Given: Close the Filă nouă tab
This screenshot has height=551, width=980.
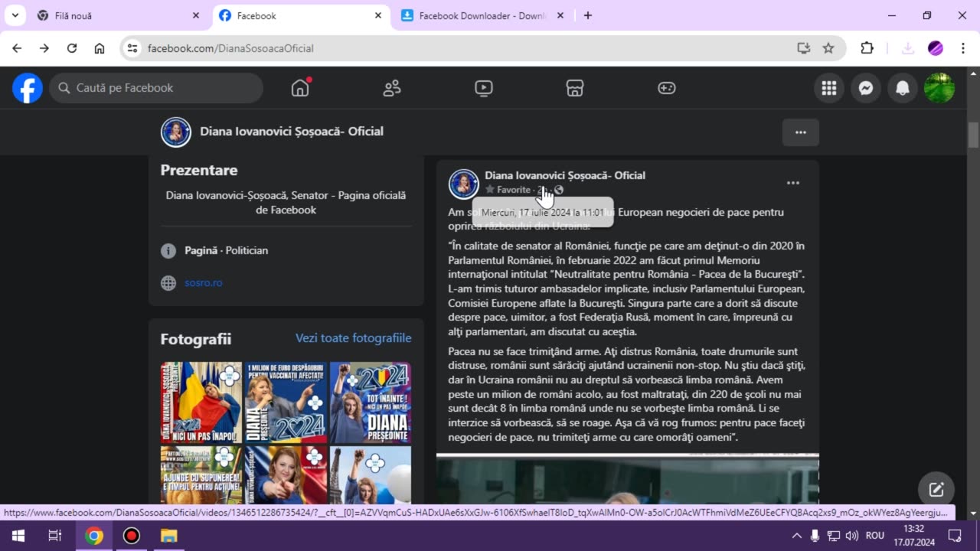Looking at the screenshot, I should (x=196, y=15).
